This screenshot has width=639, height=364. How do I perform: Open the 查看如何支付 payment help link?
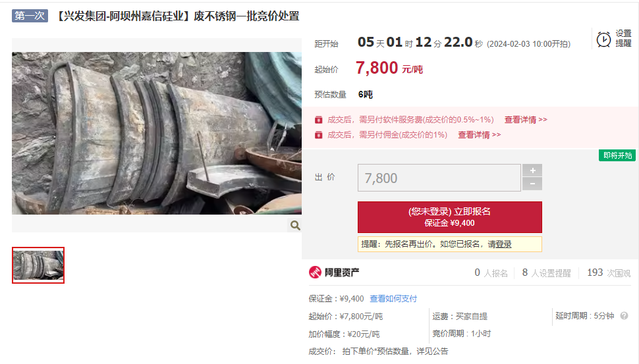(393, 298)
